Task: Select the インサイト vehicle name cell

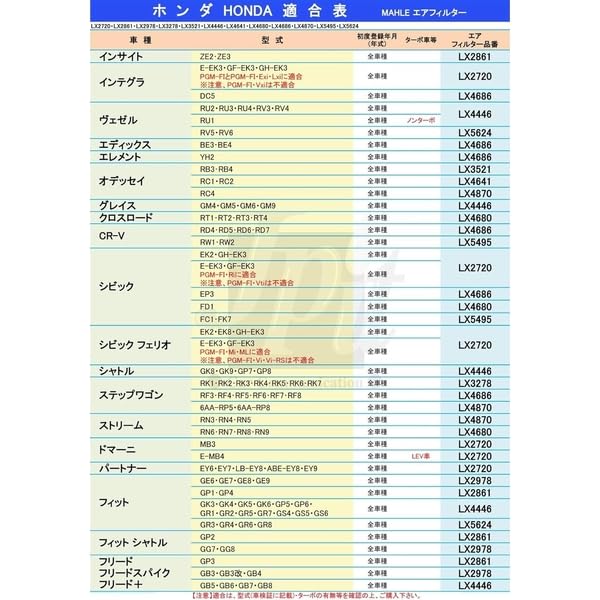Action: point(125,57)
